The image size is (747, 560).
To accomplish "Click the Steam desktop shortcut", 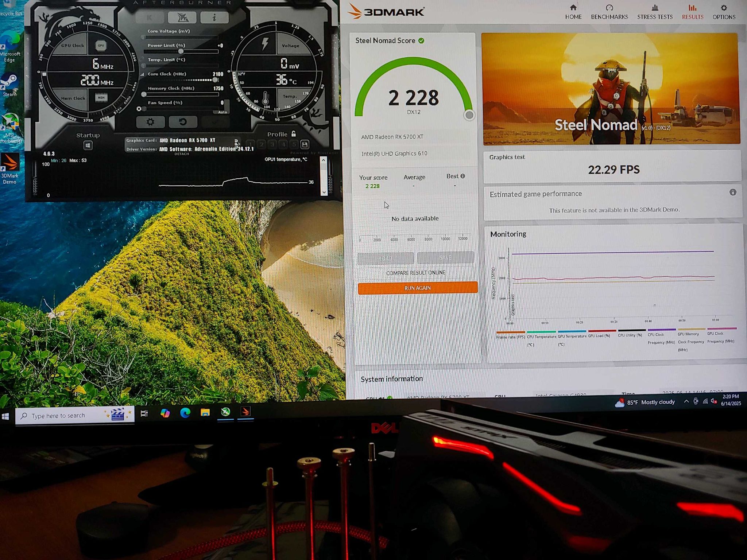I will 9,85.
